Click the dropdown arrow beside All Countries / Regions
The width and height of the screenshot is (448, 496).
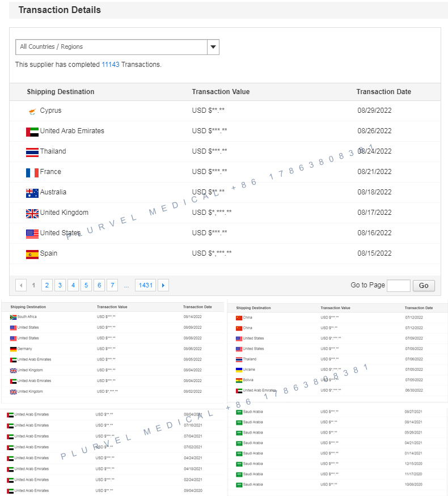click(x=213, y=47)
